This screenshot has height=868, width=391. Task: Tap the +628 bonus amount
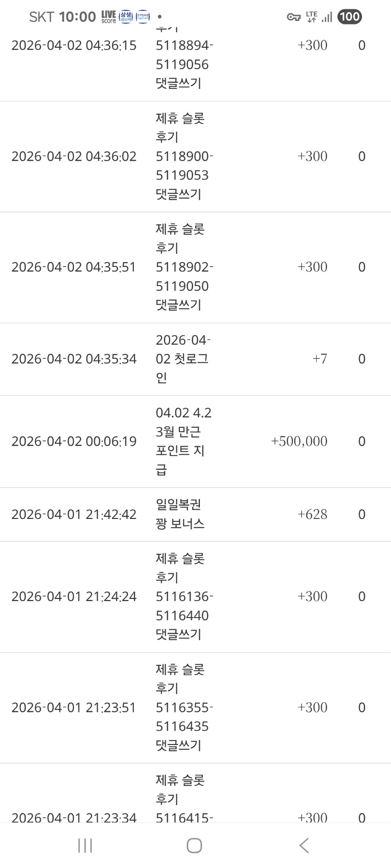[312, 514]
